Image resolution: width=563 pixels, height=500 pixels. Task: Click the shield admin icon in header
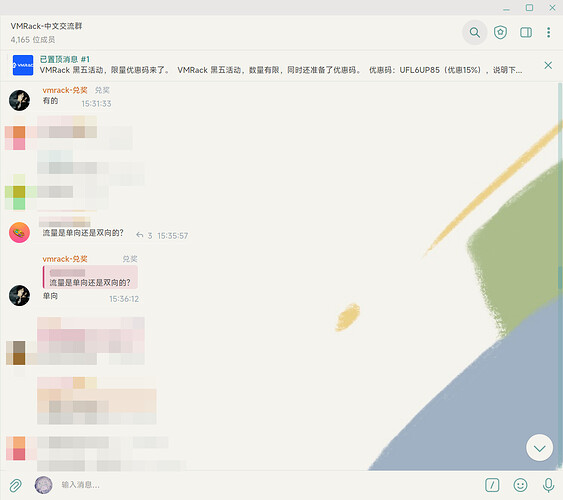[x=500, y=33]
